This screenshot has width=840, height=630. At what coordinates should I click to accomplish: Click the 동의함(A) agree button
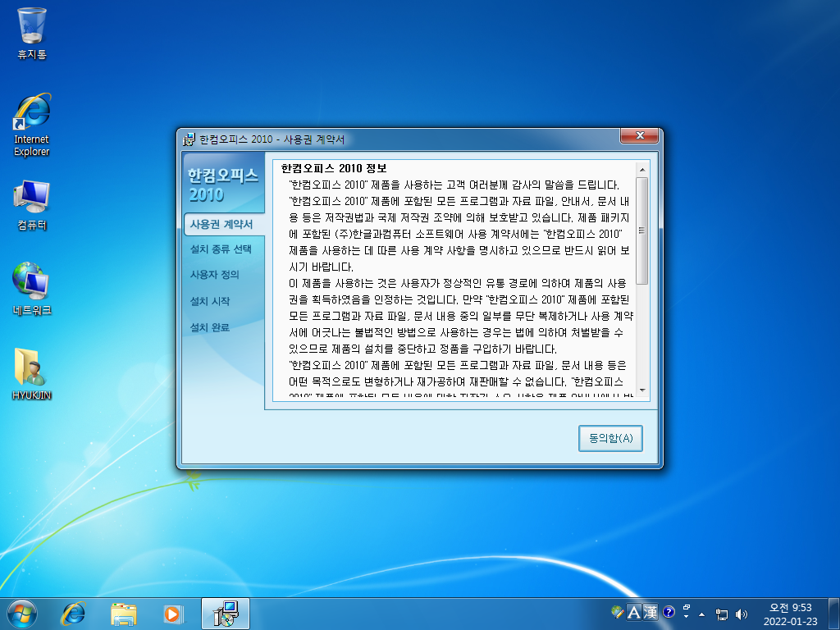pos(610,438)
